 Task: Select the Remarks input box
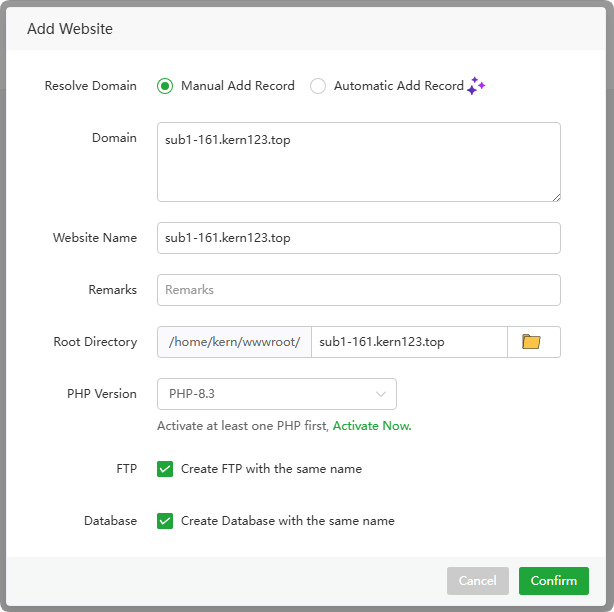[358, 290]
